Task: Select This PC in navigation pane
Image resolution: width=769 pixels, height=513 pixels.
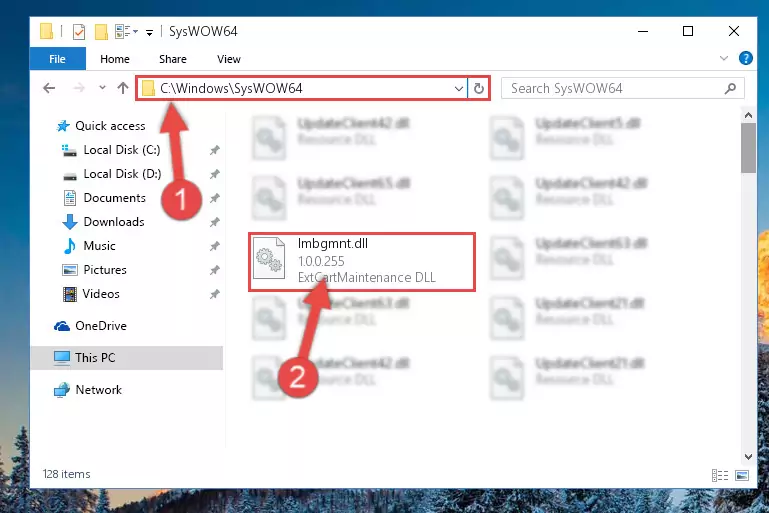Action: pos(95,358)
